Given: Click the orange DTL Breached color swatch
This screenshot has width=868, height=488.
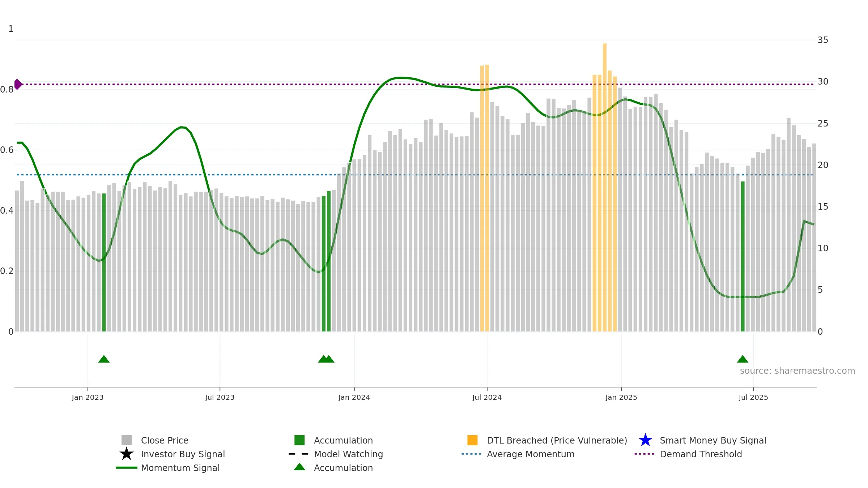Looking at the screenshot, I should [472, 440].
